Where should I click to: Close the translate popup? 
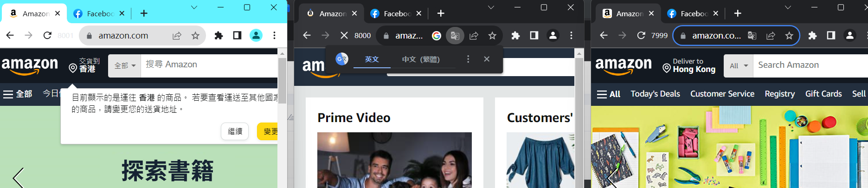coord(487,59)
